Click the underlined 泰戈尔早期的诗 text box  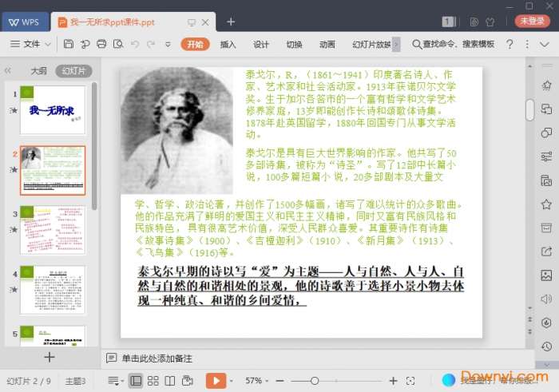(x=300, y=286)
